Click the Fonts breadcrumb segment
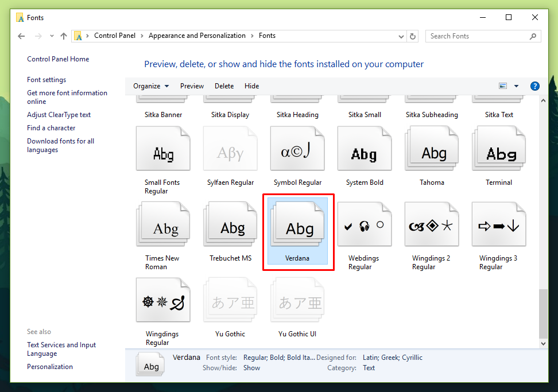 (267, 36)
